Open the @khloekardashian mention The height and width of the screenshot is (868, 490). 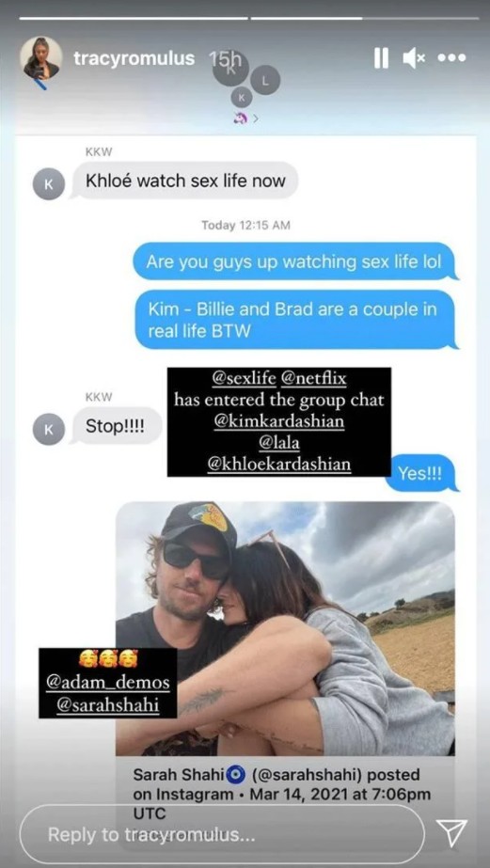pyautogui.click(x=279, y=464)
